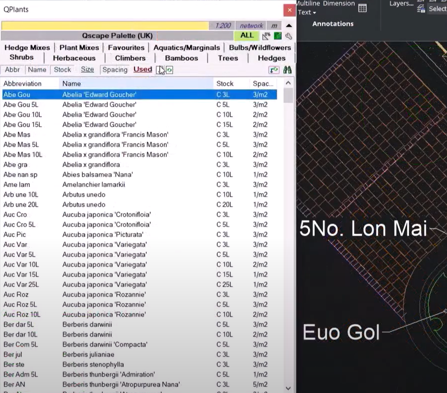Viewport: 447px width, 393px height.
Task: Click the pop-out arrow icon next to ALL
Action: coord(266,36)
